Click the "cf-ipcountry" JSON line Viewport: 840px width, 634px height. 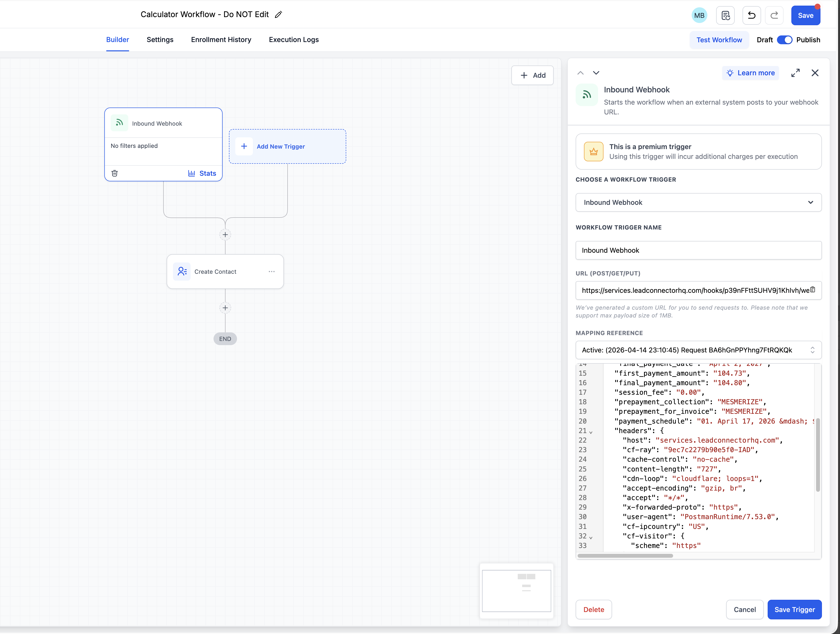(665, 526)
